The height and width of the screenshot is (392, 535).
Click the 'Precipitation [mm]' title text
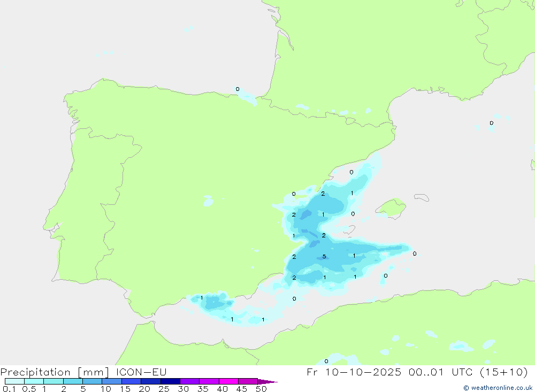point(55,372)
